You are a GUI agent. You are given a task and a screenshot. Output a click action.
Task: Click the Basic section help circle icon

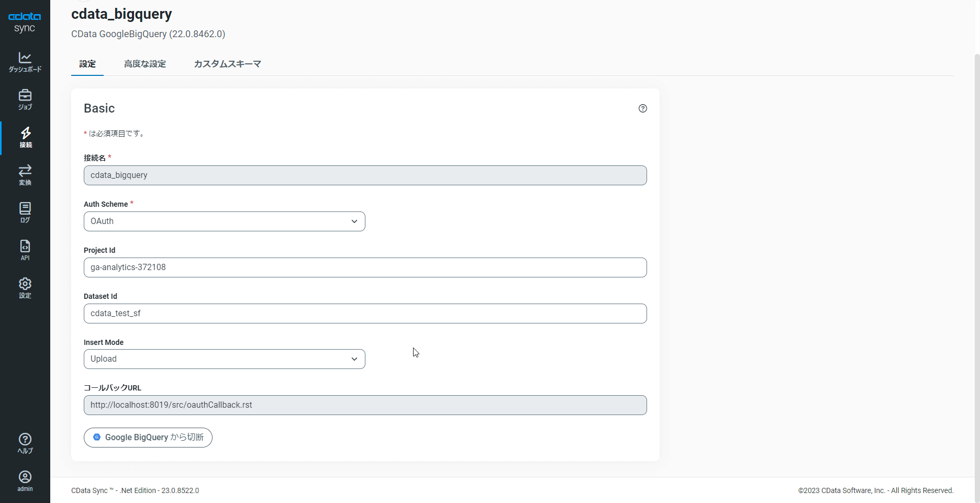point(643,108)
